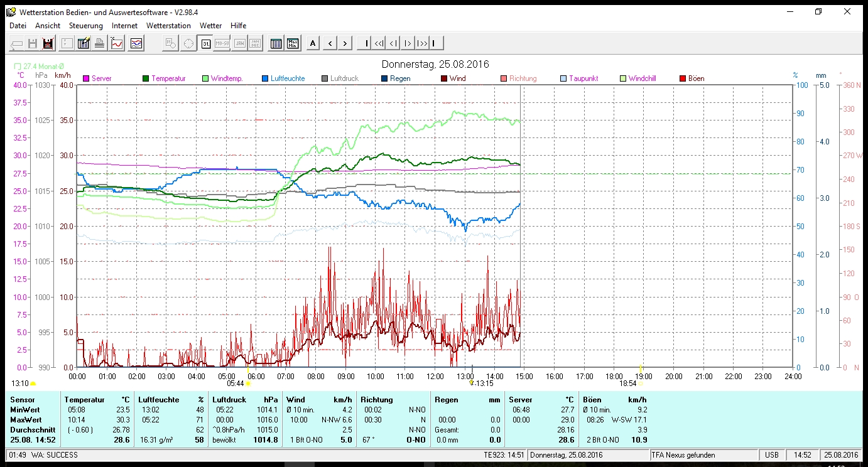Image resolution: width=868 pixels, height=467 pixels.
Task: Click the save floppy disk toolbar icon
Action: pyautogui.click(x=33, y=43)
